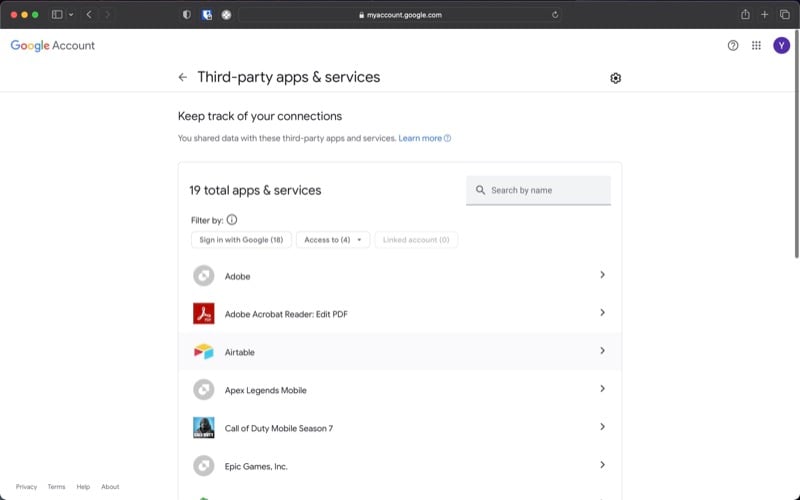This screenshot has height=500, width=800.
Task: Open the Access to (4) filter dropdown
Action: pyautogui.click(x=333, y=240)
